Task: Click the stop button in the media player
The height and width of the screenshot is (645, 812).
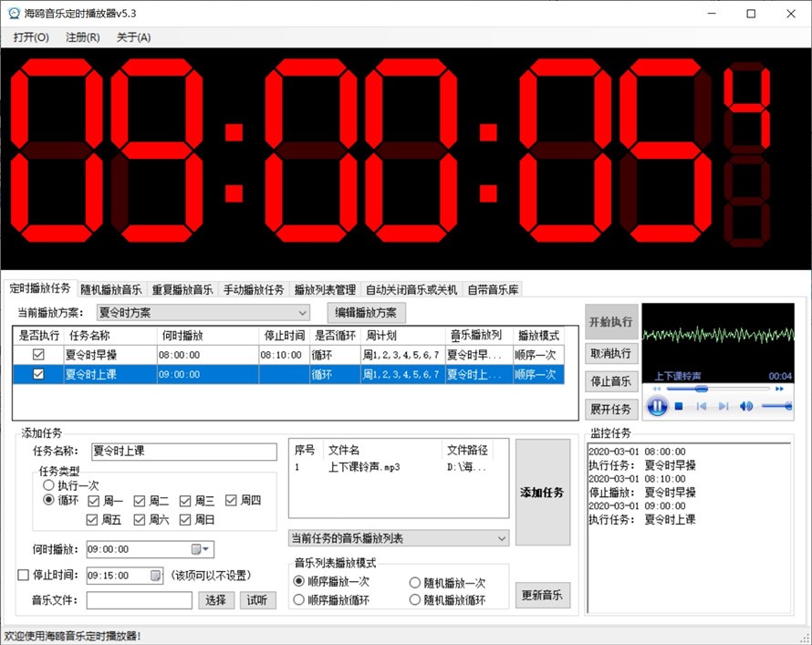Action: point(679,406)
